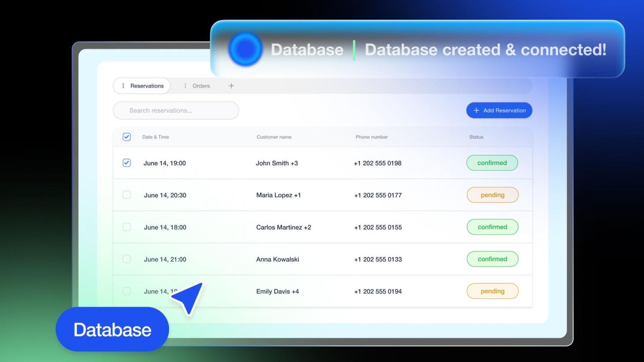Open pending status for Emily Davis
Image resolution: width=644 pixels, height=362 pixels.
coord(492,291)
